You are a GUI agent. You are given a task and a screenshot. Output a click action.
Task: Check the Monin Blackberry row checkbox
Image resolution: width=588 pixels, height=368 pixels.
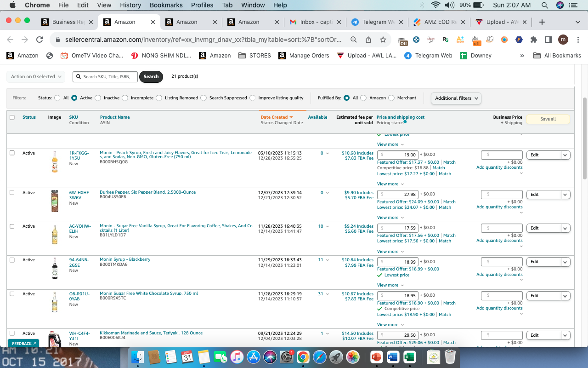tap(12, 260)
